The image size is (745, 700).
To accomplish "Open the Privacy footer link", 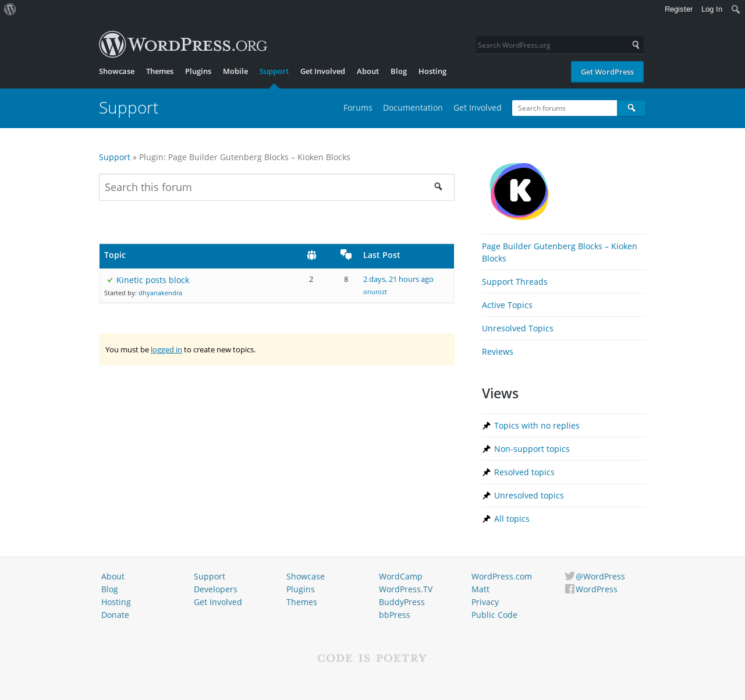I will point(485,602).
